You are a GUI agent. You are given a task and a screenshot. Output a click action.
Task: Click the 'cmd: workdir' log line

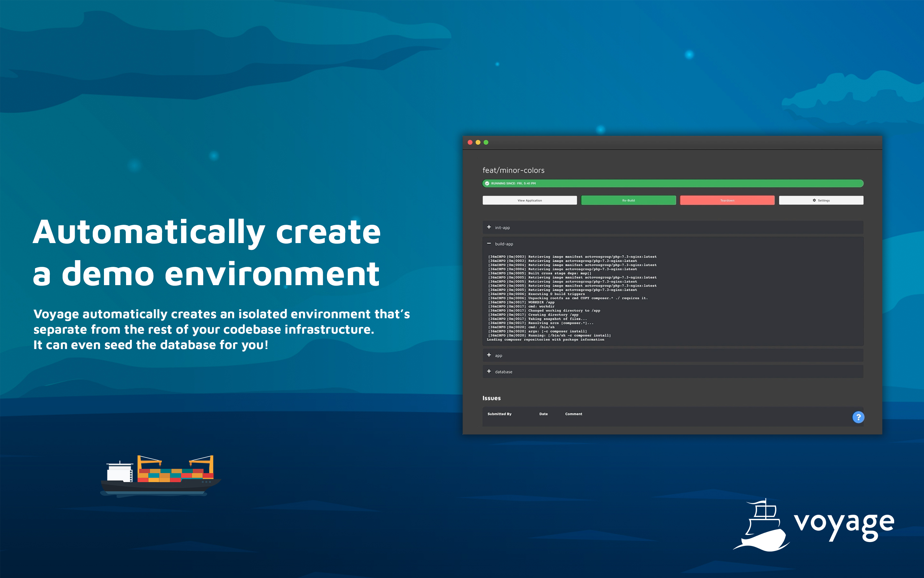[521, 306]
